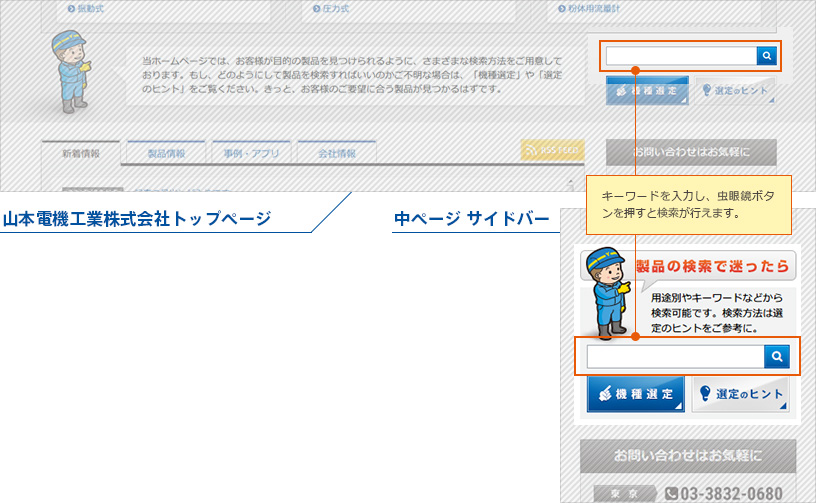Click the hand icon on sidebar 機種選定
Screen dimensions: 816x504
pyautogui.click(x=605, y=394)
